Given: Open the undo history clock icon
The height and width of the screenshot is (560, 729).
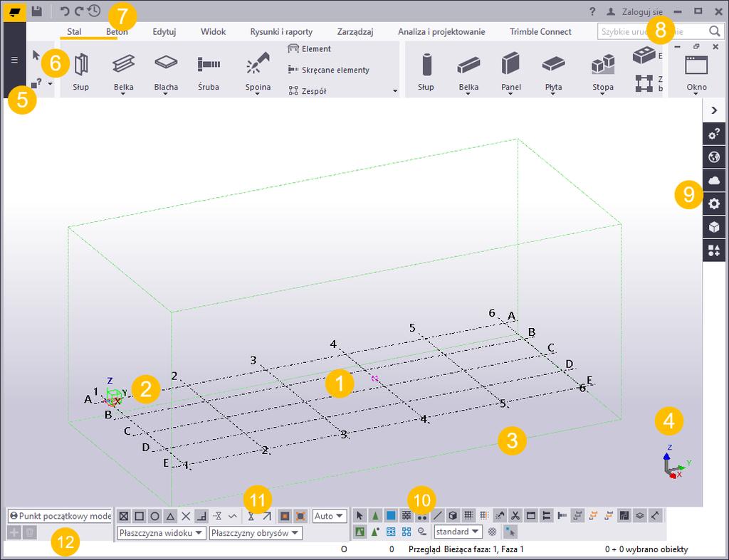Looking at the screenshot, I should click(x=94, y=11).
